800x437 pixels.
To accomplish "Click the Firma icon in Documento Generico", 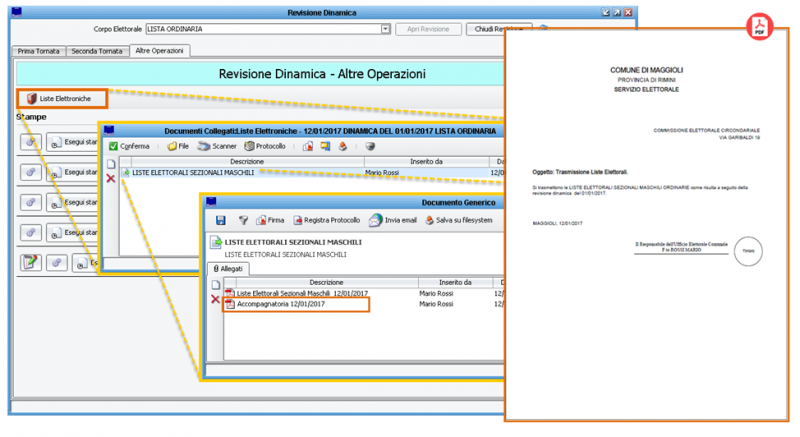I will (x=270, y=220).
